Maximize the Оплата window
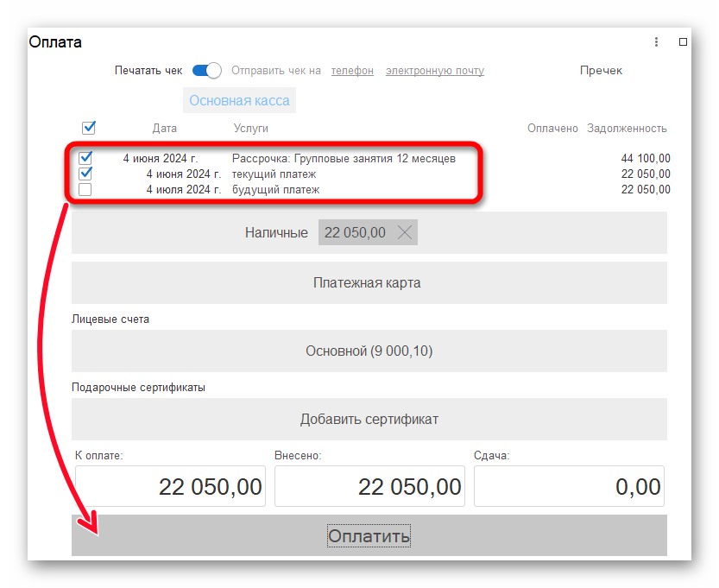The height and width of the screenshot is (588, 719). pos(683,42)
